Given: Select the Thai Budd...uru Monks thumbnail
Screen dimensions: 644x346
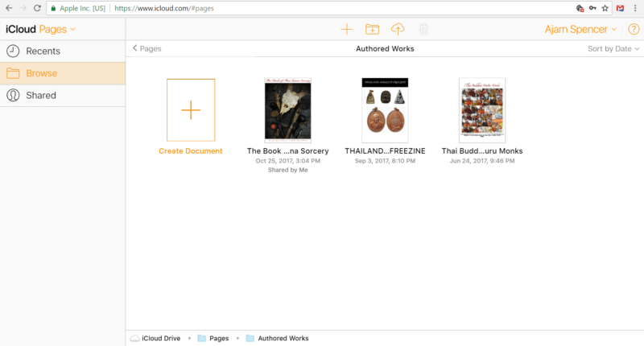Looking at the screenshot, I should [481, 110].
